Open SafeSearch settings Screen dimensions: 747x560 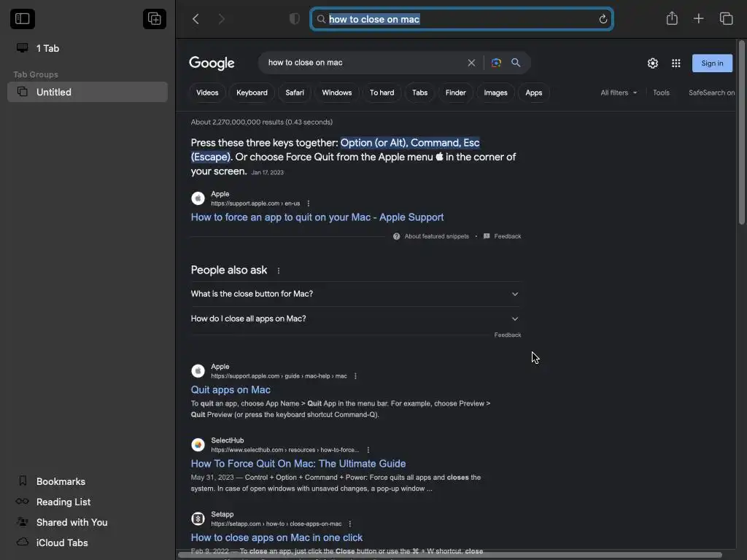pyautogui.click(x=711, y=93)
